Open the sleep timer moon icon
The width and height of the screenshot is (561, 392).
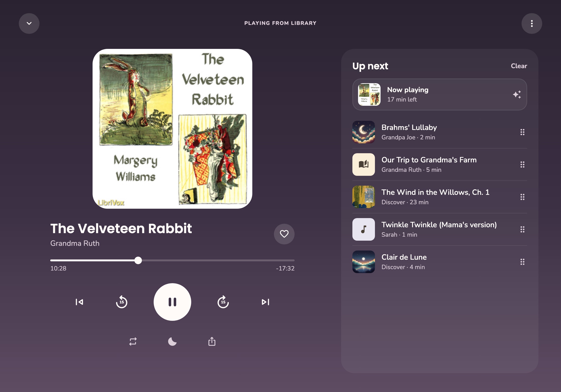point(172,341)
